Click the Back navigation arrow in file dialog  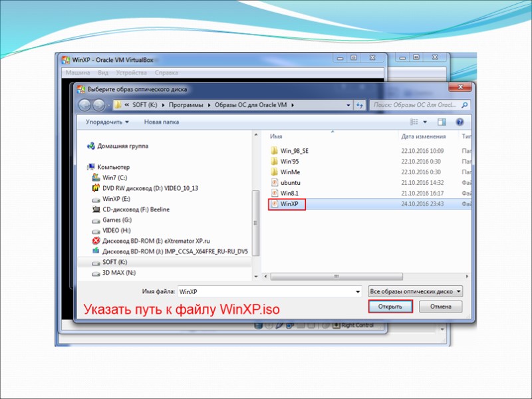(84, 105)
